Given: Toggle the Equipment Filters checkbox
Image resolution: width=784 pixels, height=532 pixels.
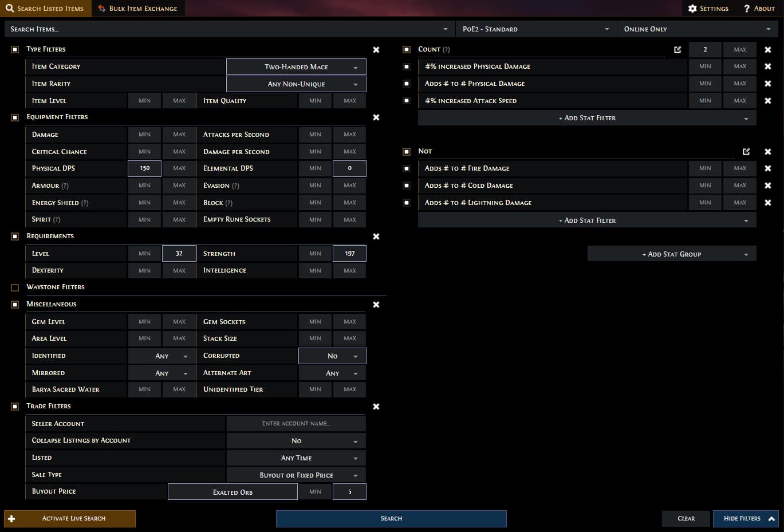Looking at the screenshot, I should coord(15,117).
